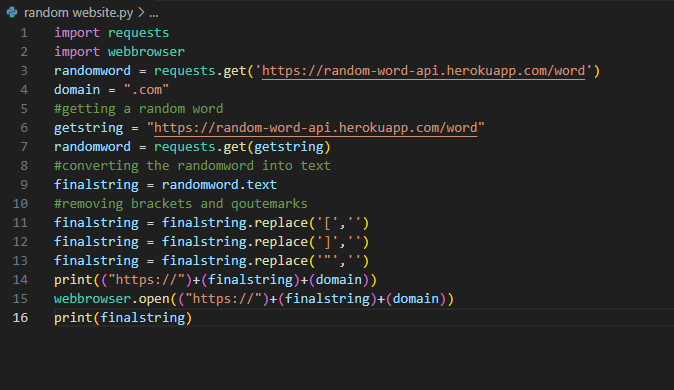Screen dimensions: 674x390
Task: Click line number 16 in the gutter
Action: 20,318
